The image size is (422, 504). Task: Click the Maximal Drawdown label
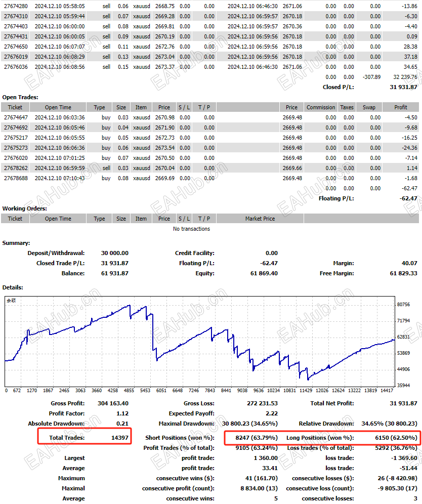(x=186, y=424)
